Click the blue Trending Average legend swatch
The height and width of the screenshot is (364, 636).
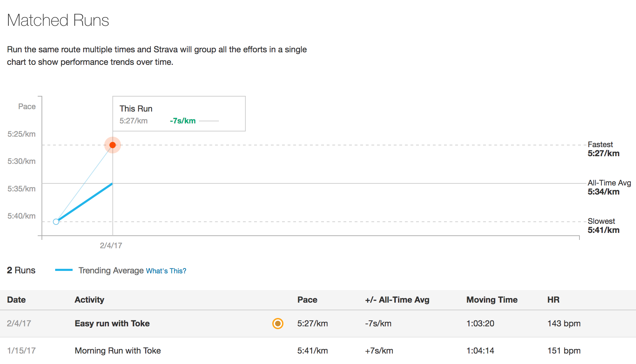click(x=64, y=270)
